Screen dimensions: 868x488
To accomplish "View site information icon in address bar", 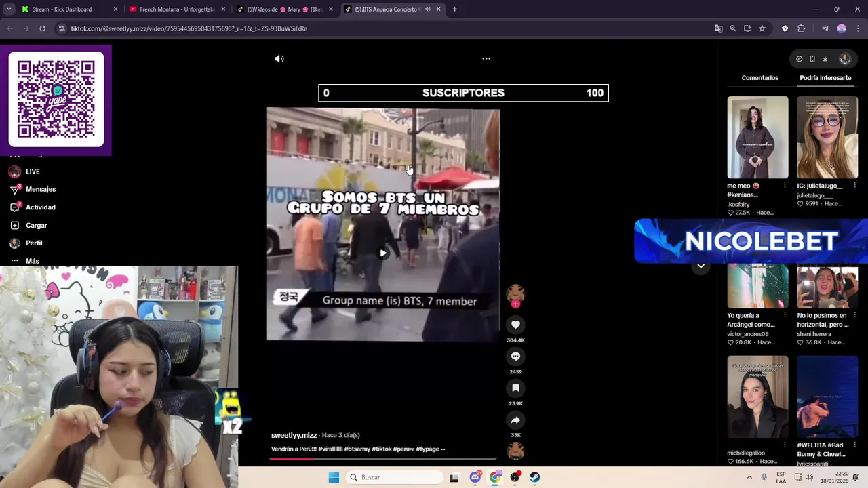I will pyautogui.click(x=62, y=28).
